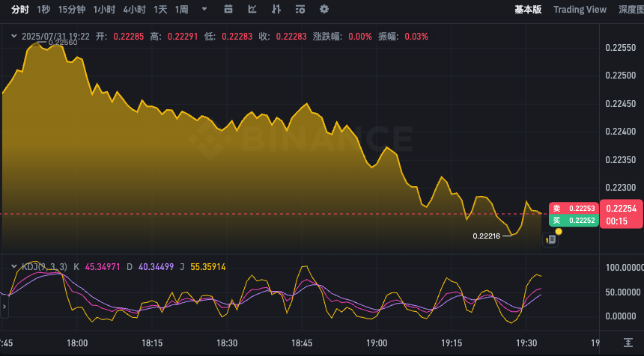
Task: Click the drawing tools icon in toolbar
Action: (252, 10)
